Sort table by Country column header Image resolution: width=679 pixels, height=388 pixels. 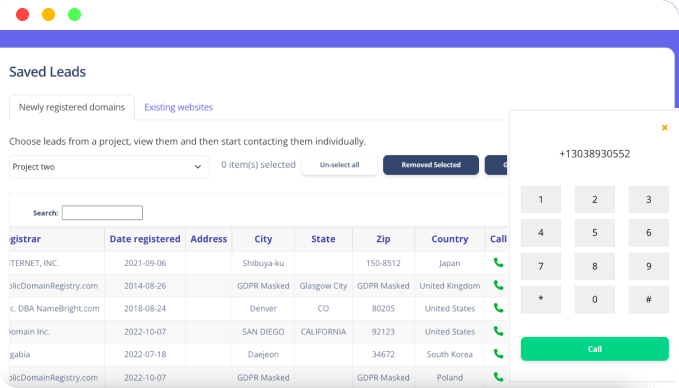[x=449, y=239]
